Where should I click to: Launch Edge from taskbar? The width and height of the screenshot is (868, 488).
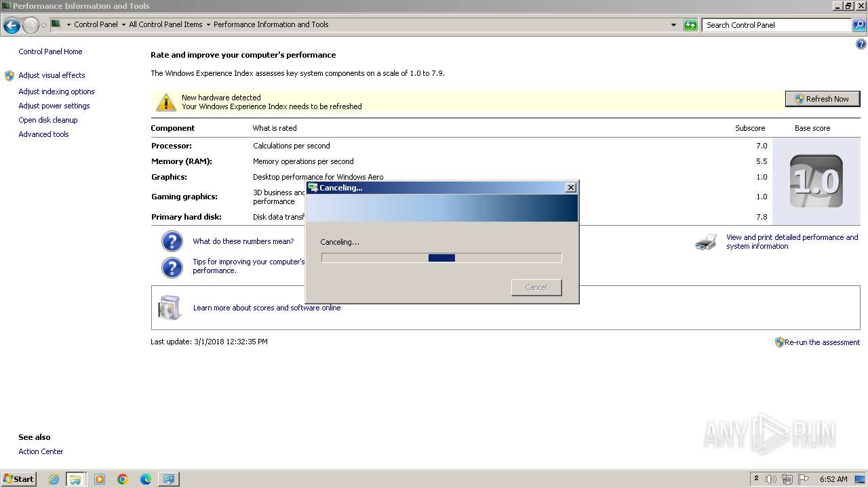coord(146,479)
